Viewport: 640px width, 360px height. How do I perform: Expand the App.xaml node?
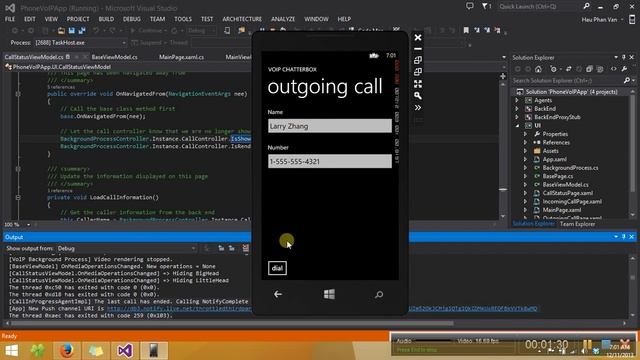[x=525, y=160]
